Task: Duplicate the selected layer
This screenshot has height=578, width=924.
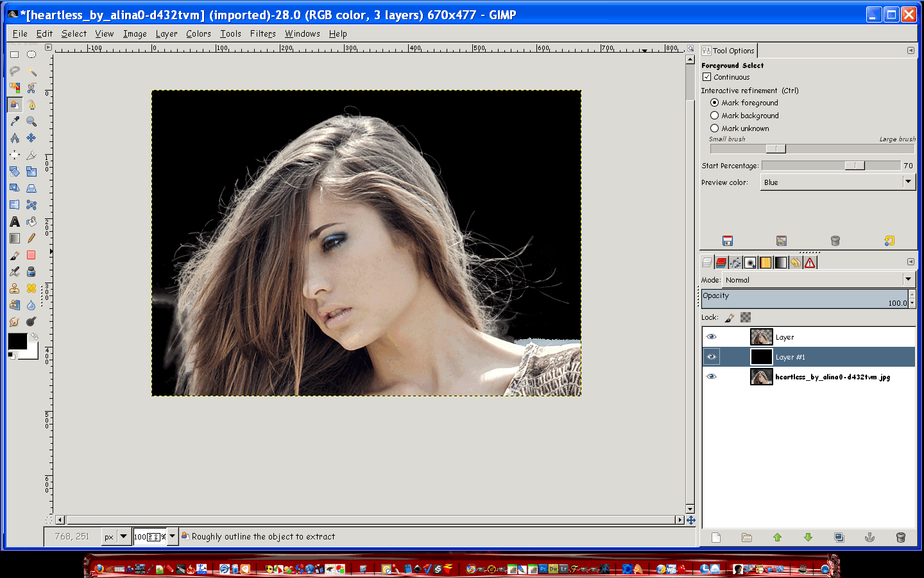Action: (839, 538)
